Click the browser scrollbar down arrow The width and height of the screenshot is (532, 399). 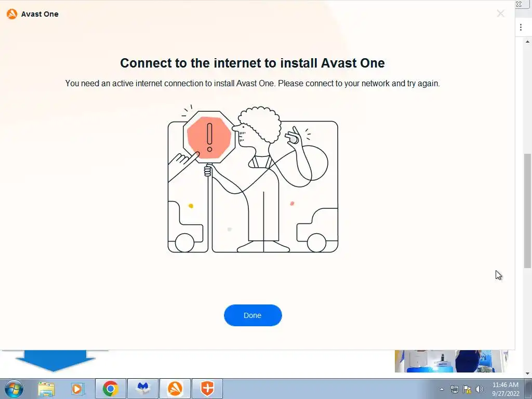(528, 374)
